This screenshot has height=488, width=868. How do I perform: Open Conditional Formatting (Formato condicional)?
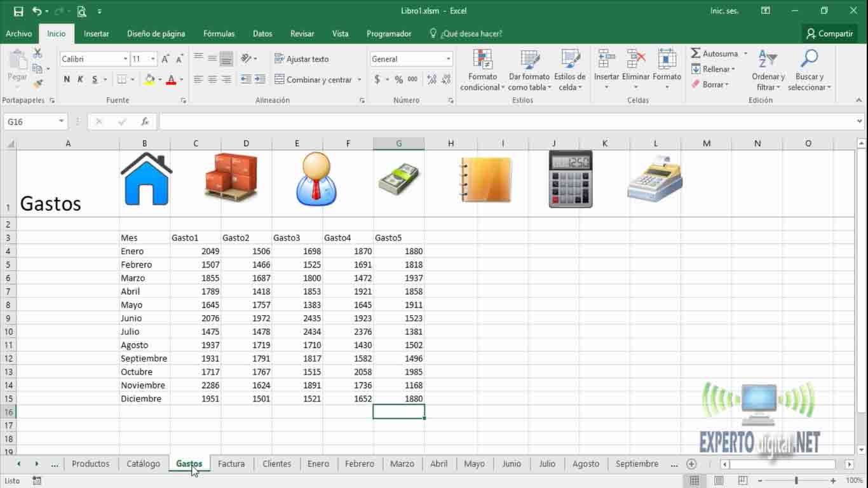coord(482,70)
